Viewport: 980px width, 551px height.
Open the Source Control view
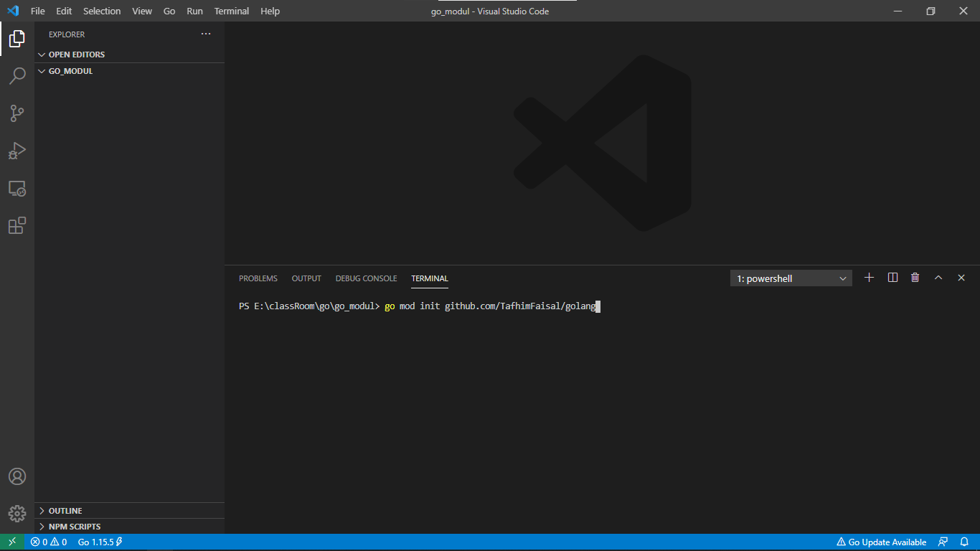click(17, 113)
